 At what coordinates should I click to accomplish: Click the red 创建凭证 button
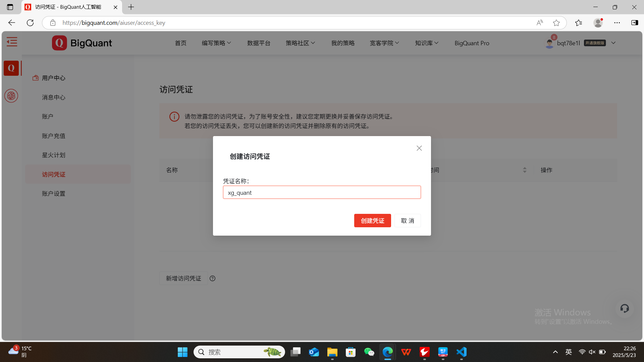pyautogui.click(x=372, y=221)
